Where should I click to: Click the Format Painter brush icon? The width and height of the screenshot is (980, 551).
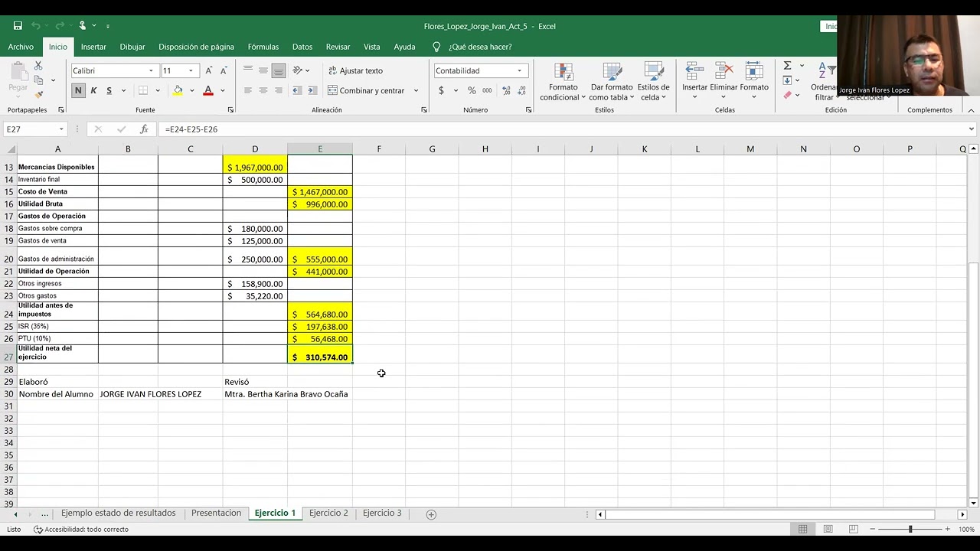coord(38,95)
